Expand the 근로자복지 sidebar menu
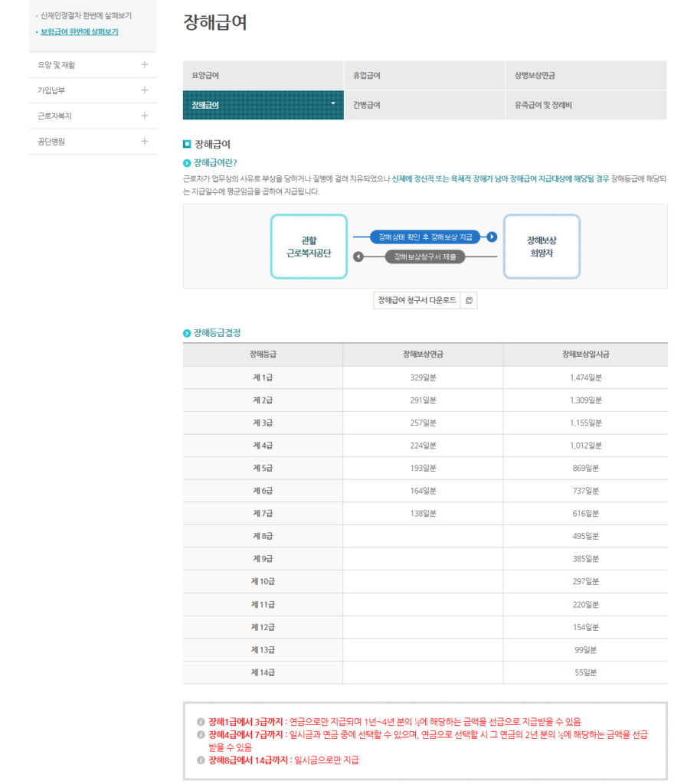Viewport: 697px width, 784px height. [x=145, y=116]
